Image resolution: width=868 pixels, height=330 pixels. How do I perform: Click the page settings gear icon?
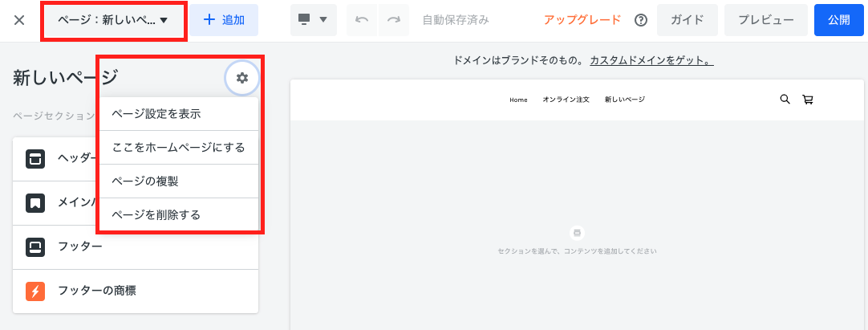click(x=242, y=78)
